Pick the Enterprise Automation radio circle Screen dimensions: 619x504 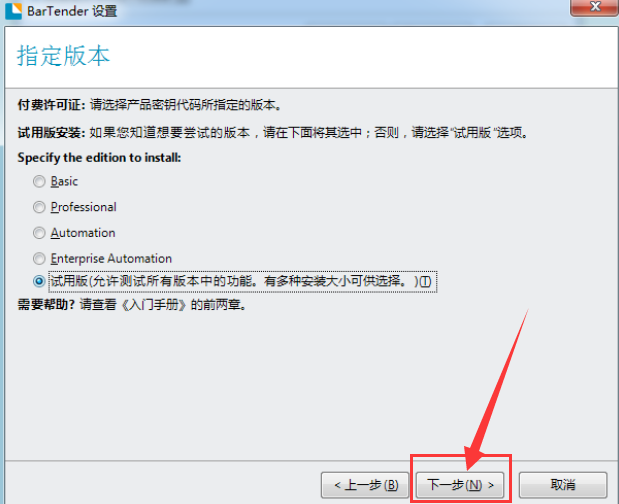click(x=39, y=259)
